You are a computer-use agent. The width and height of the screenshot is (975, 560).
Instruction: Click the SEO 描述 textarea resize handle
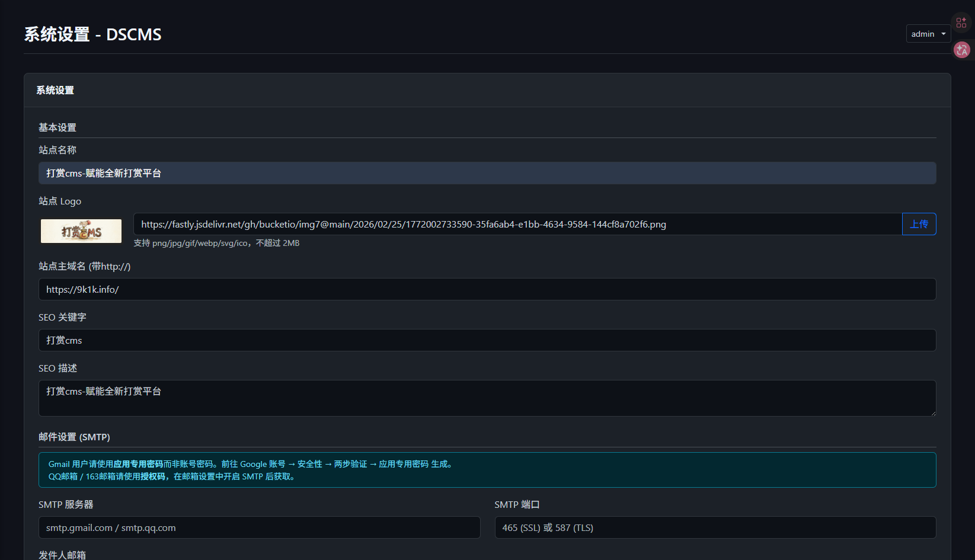click(933, 413)
